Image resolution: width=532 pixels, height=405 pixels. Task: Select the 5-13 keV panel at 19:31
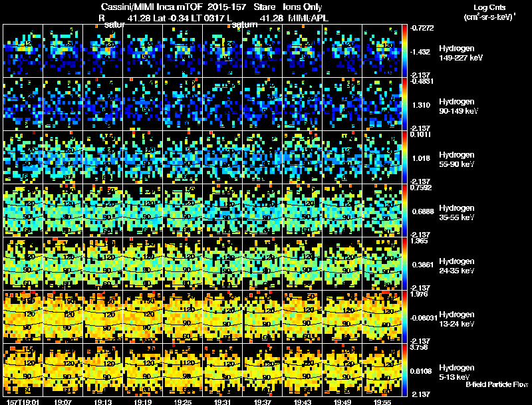pyautogui.click(x=223, y=370)
